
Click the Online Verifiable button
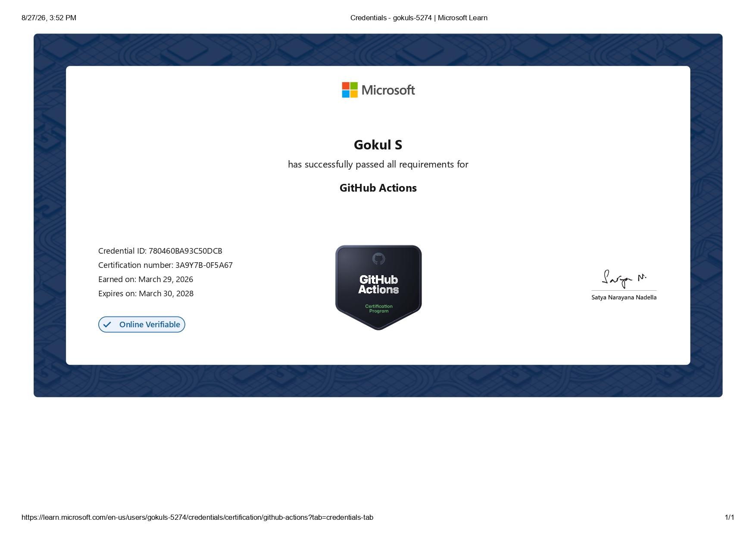(142, 325)
